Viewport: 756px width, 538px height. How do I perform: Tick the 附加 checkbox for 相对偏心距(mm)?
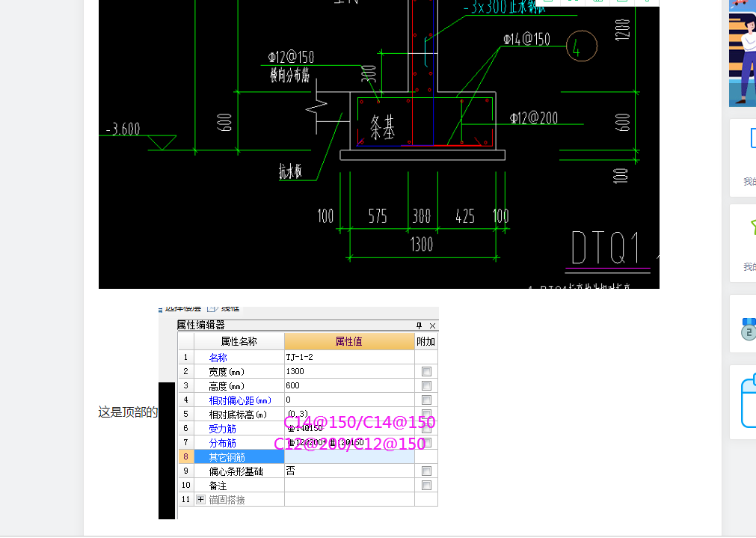(x=426, y=400)
